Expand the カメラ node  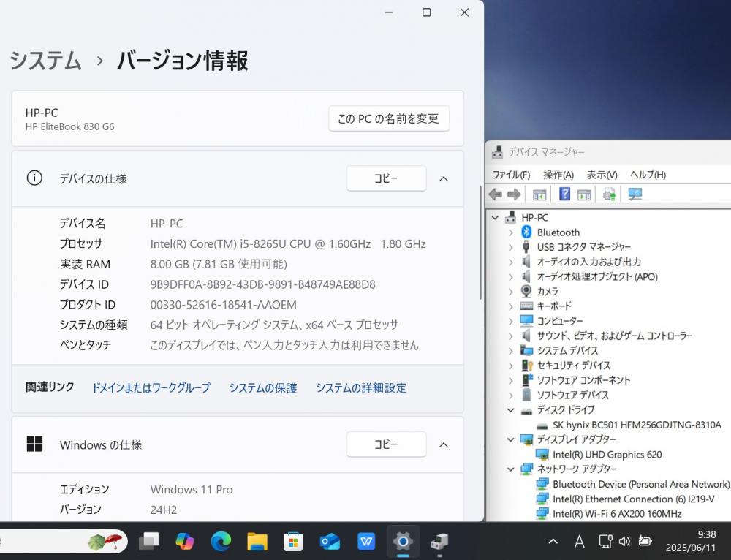pyautogui.click(x=511, y=292)
